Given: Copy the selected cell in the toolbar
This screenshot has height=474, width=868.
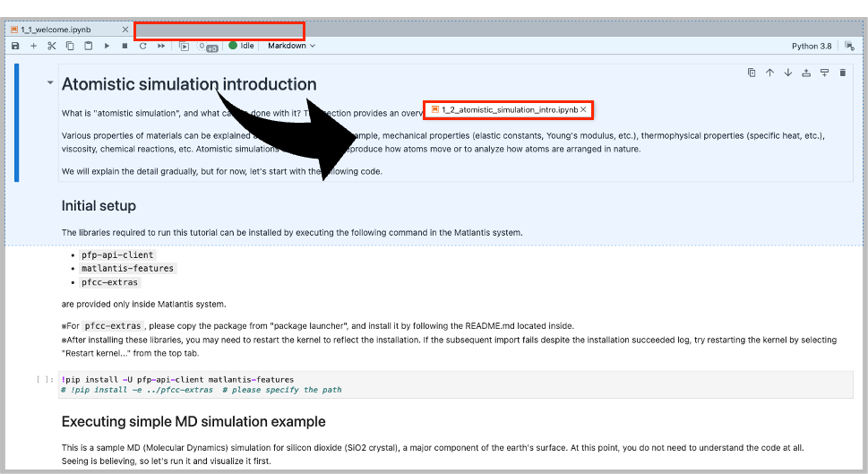Looking at the screenshot, I should 70,46.
